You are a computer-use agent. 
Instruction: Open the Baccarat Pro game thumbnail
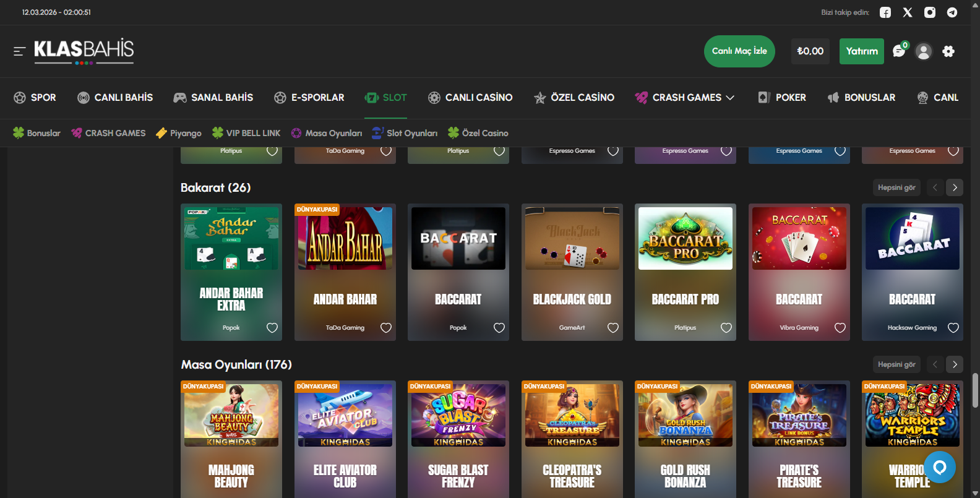[x=686, y=238]
